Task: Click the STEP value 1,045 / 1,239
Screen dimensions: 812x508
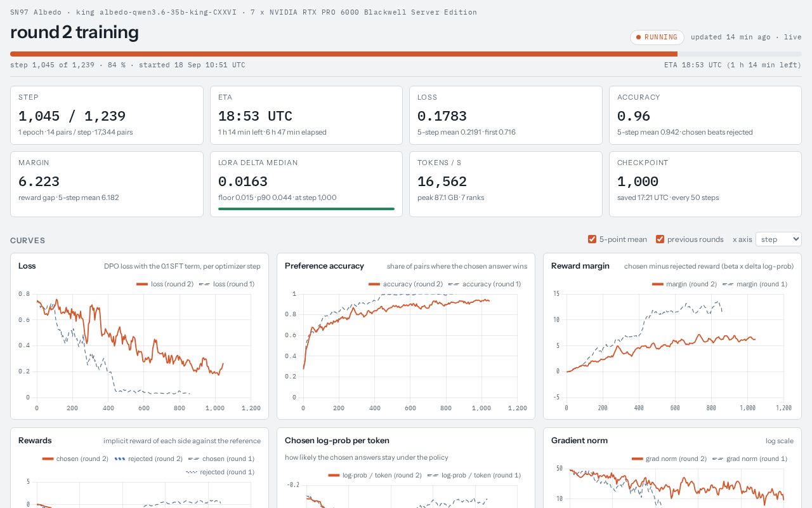Action: pyautogui.click(x=72, y=116)
